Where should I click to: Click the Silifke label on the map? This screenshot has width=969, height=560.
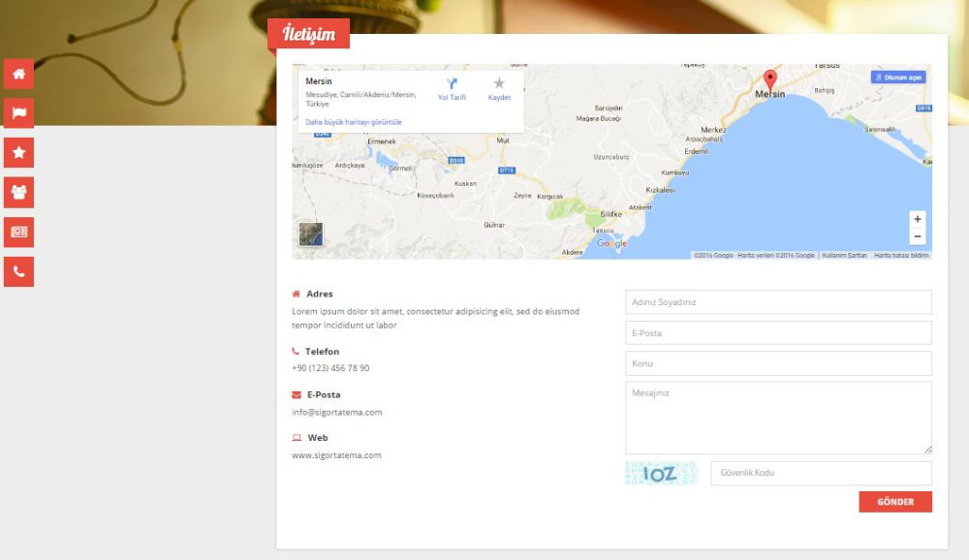[611, 214]
